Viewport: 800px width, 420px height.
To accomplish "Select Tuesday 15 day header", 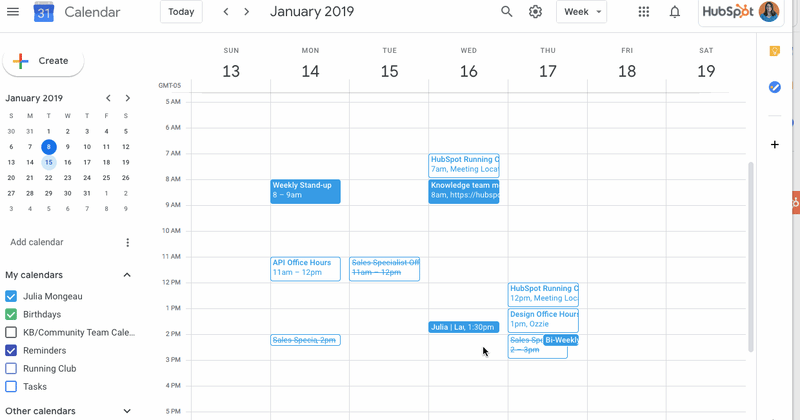I will [x=389, y=64].
